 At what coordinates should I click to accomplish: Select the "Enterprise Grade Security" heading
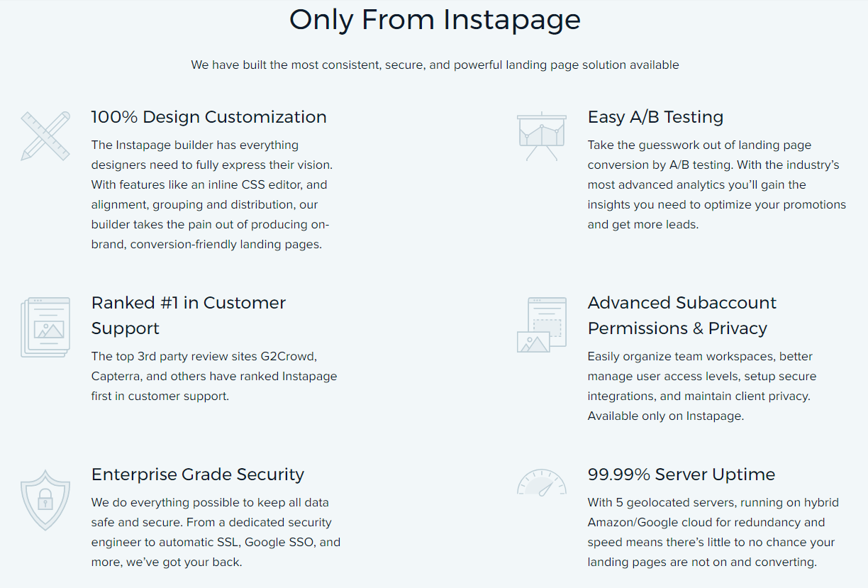tap(198, 475)
